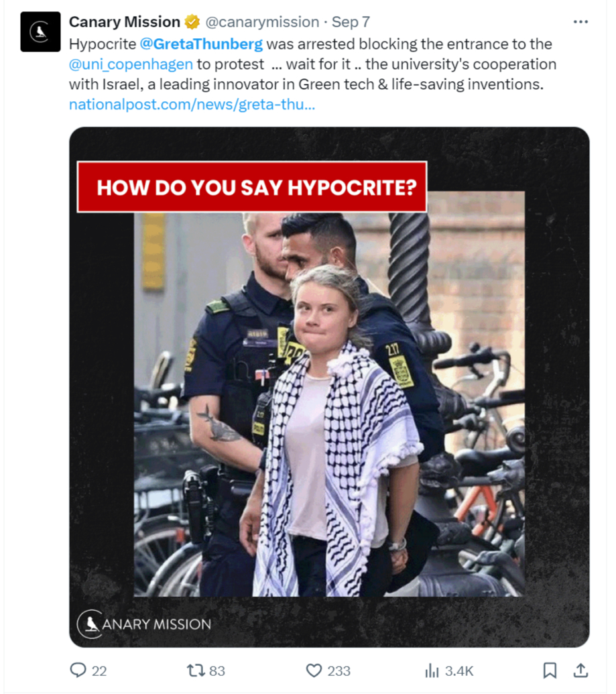The image size is (616, 694).
Task: Click the Canary Mission display name
Action: click(125, 21)
